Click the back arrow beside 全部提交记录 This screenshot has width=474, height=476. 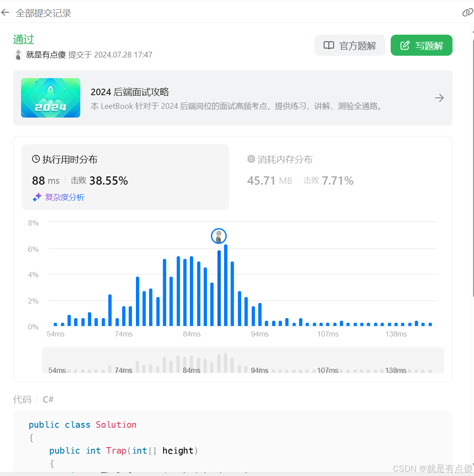coord(5,12)
